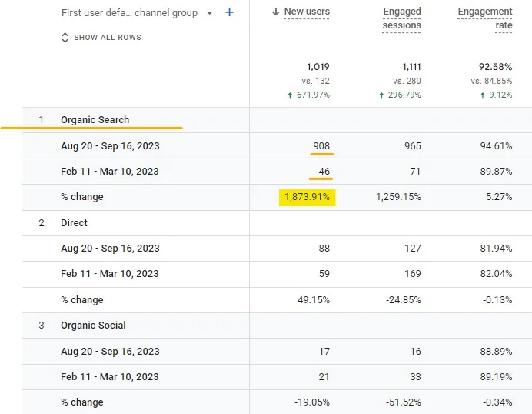Image resolution: width=532 pixels, height=414 pixels.
Task: Click the 908 new users value
Action: pos(321,146)
